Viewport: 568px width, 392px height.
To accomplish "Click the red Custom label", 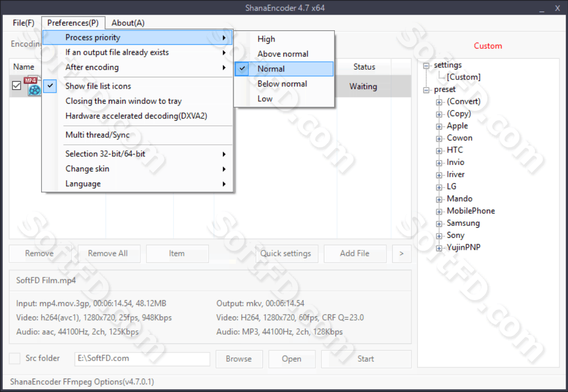I will (x=488, y=46).
